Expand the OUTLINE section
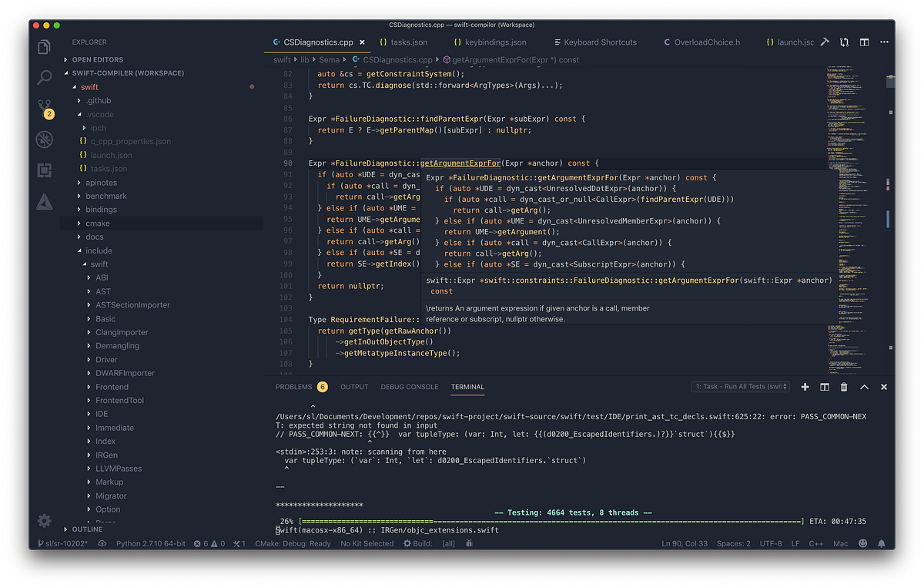Screen dimensions: 924x588 click(87, 529)
